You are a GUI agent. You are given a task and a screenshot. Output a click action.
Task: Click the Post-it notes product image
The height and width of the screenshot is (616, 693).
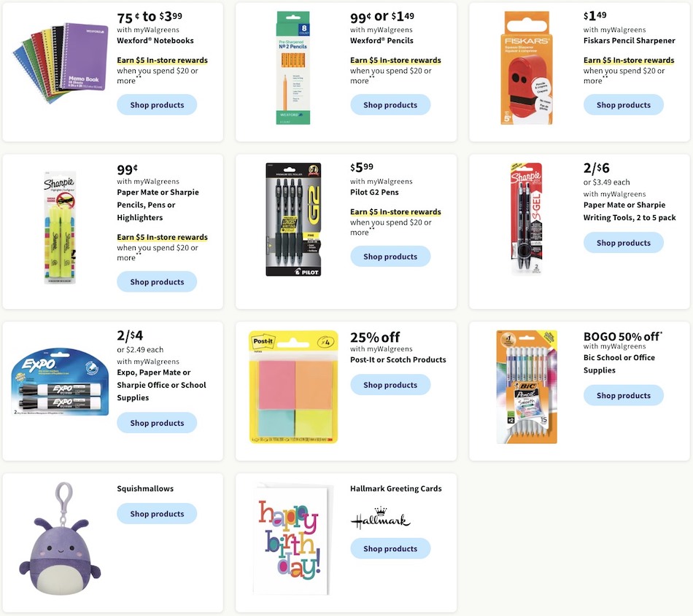(293, 387)
